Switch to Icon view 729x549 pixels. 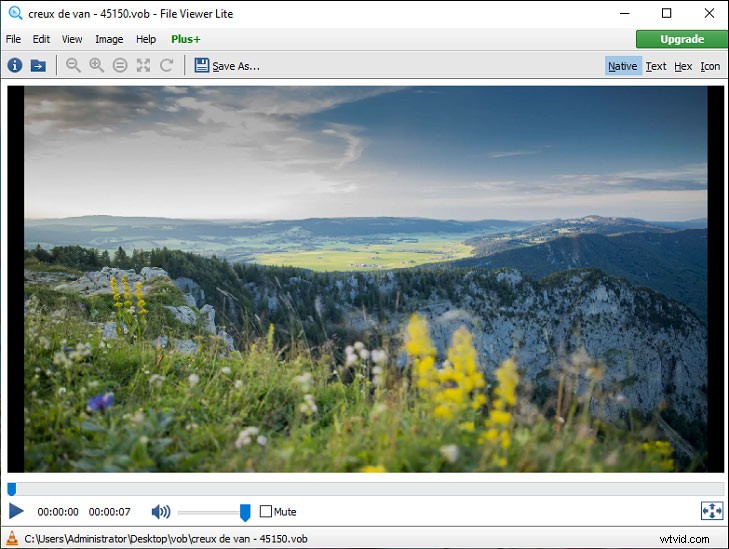[x=710, y=66]
